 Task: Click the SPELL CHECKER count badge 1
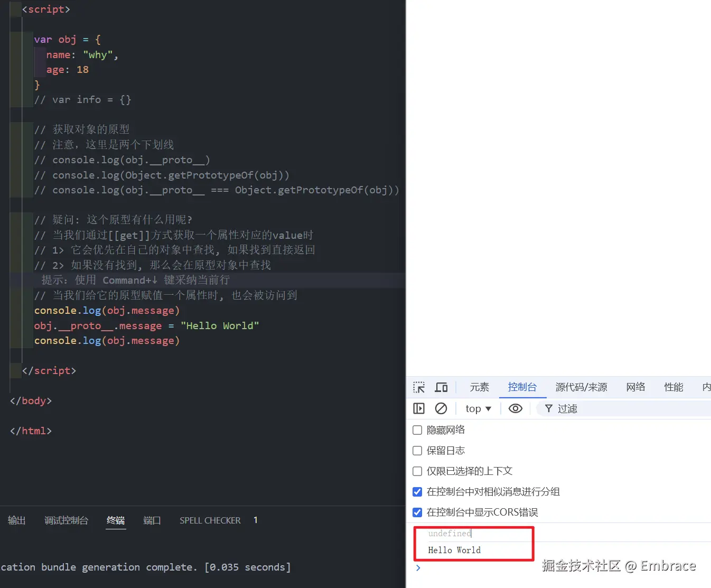(256, 520)
